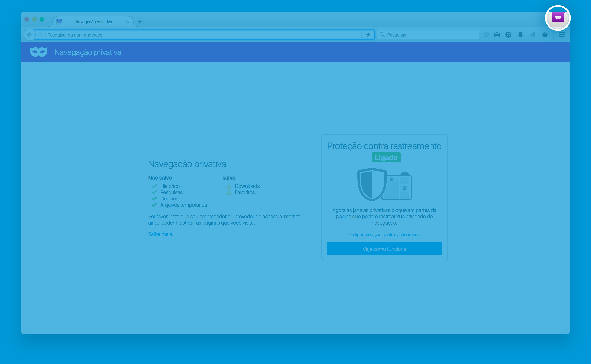The image size is (591, 364).
Task: Click the search magnifier icon
Action: click(382, 35)
